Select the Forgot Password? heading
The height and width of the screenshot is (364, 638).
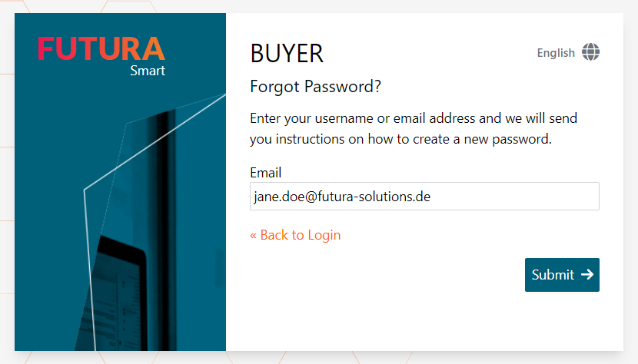click(x=316, y=87)
